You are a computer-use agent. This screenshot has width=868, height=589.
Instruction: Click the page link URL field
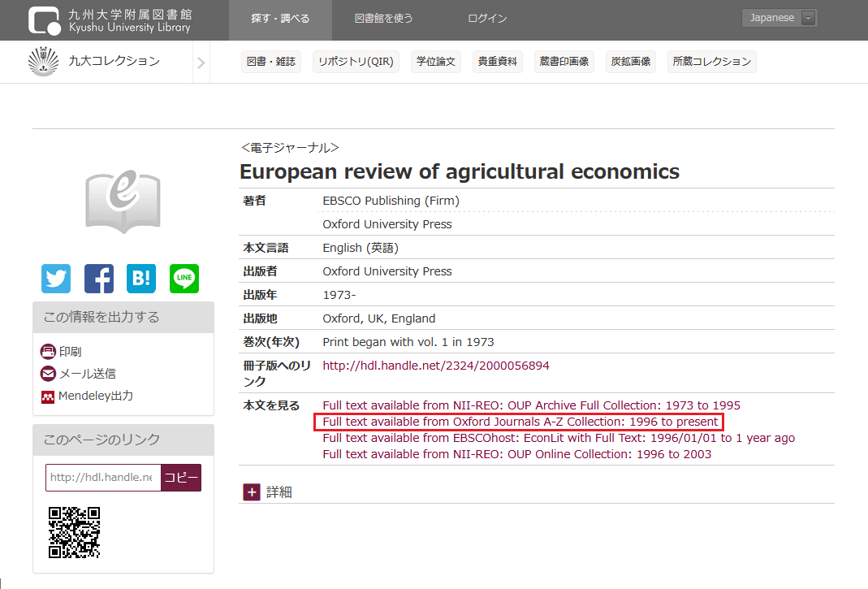(x=103, y=478)
